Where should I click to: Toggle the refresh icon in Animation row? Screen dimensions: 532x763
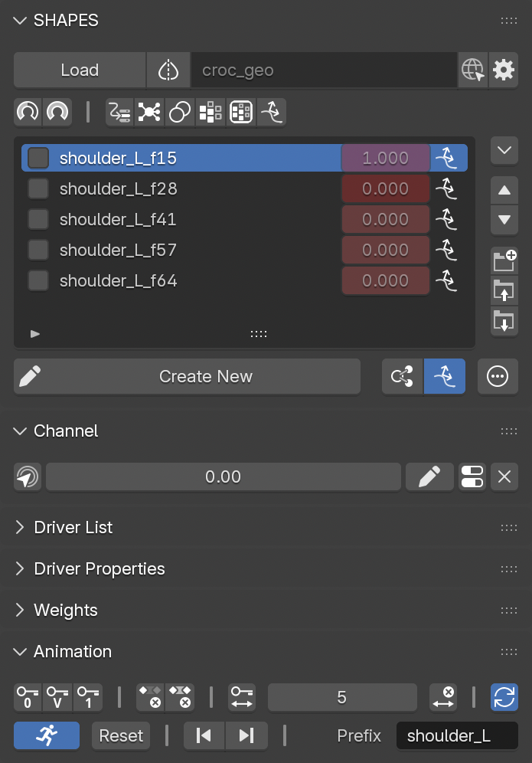504,697
